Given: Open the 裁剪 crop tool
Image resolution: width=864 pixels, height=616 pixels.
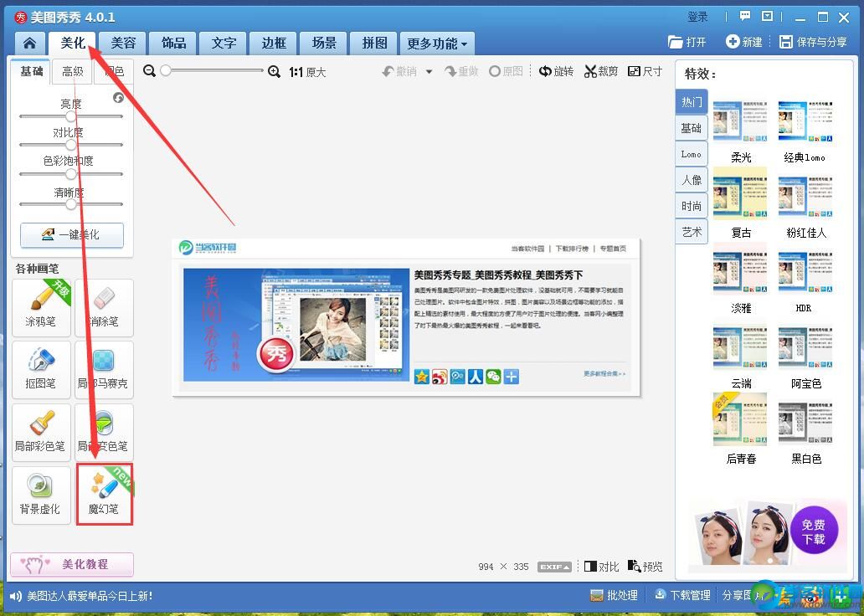Looking at the screenshot, I should click(601, 72).
